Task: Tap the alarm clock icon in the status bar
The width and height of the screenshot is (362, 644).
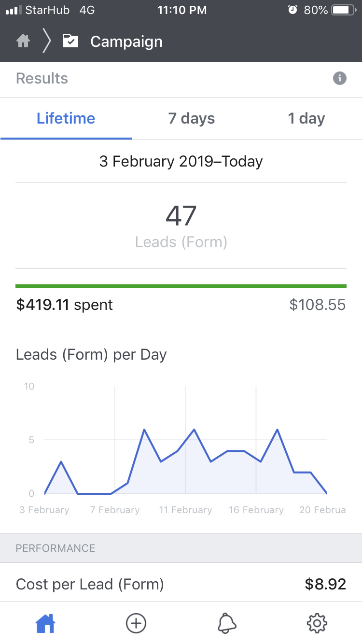Action: pos(292,10)
